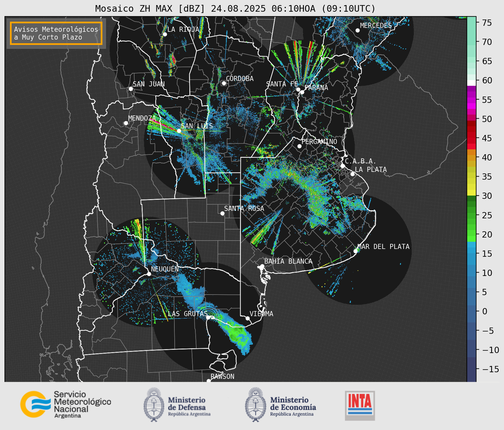Select the Santa Rosa city marker
Image resolution: width=504 pixels, height=430 pixels.
pyautogui.click(x=222, y=213)
